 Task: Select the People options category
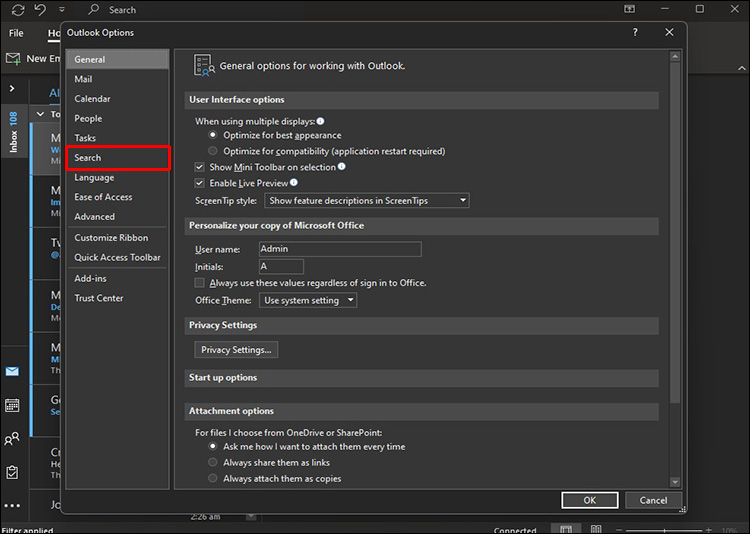[x=117, y=118]
